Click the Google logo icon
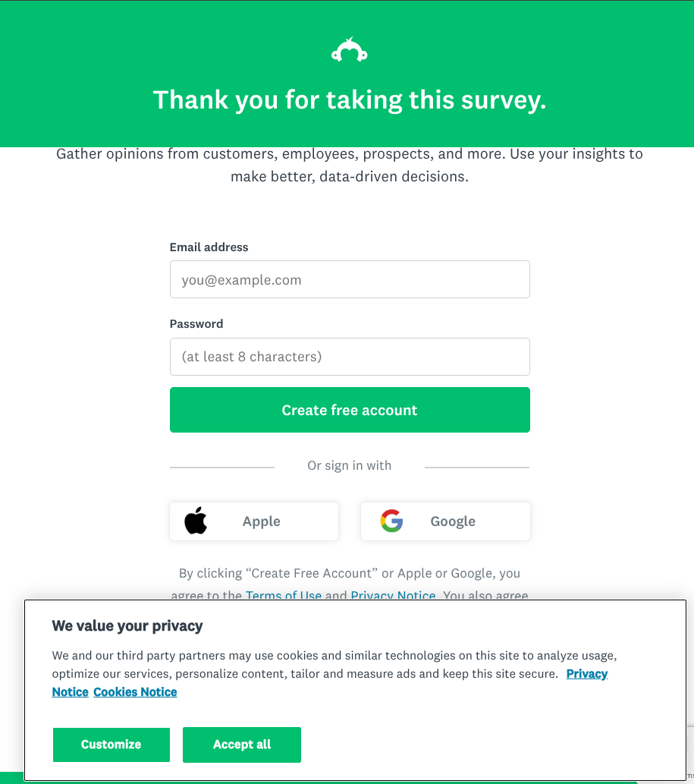The height and width of the screenshot is (784, 694). tap(391, 521)
